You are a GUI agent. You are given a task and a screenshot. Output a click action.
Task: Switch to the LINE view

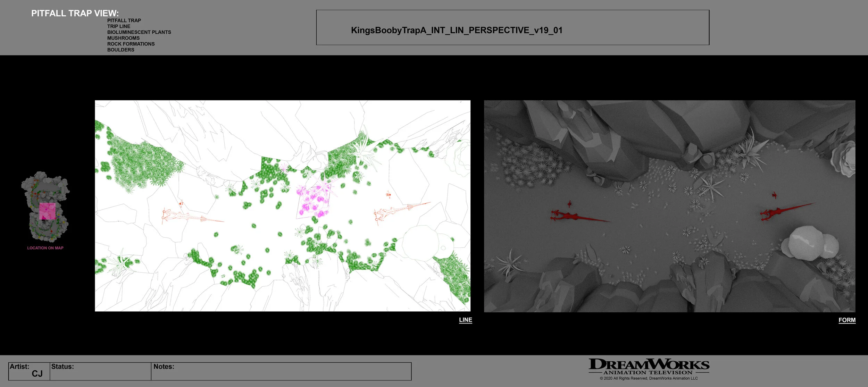coord(465,320)
